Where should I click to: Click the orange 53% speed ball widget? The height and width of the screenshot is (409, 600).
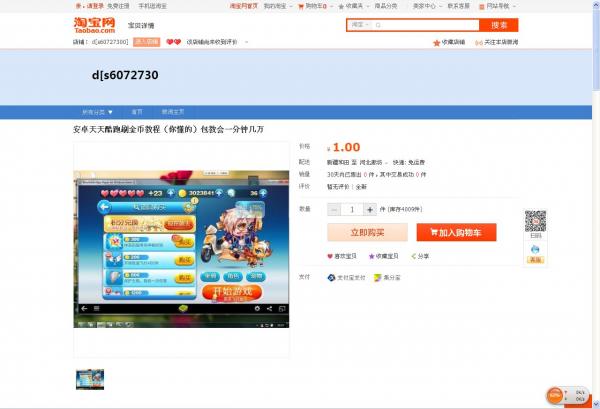click(554, 395)
